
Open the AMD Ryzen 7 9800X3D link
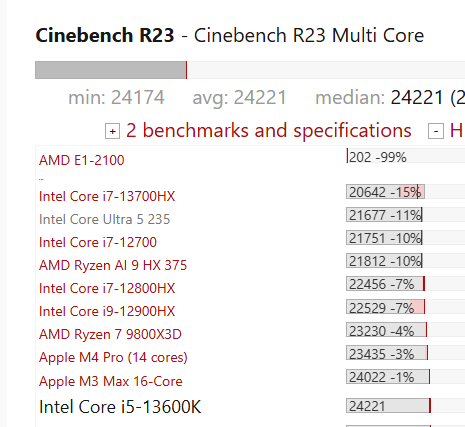click(x=110, y=334)
